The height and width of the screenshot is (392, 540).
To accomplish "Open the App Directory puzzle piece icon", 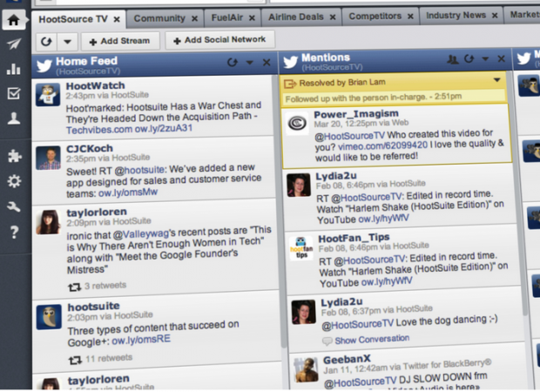I will (15, 156).
